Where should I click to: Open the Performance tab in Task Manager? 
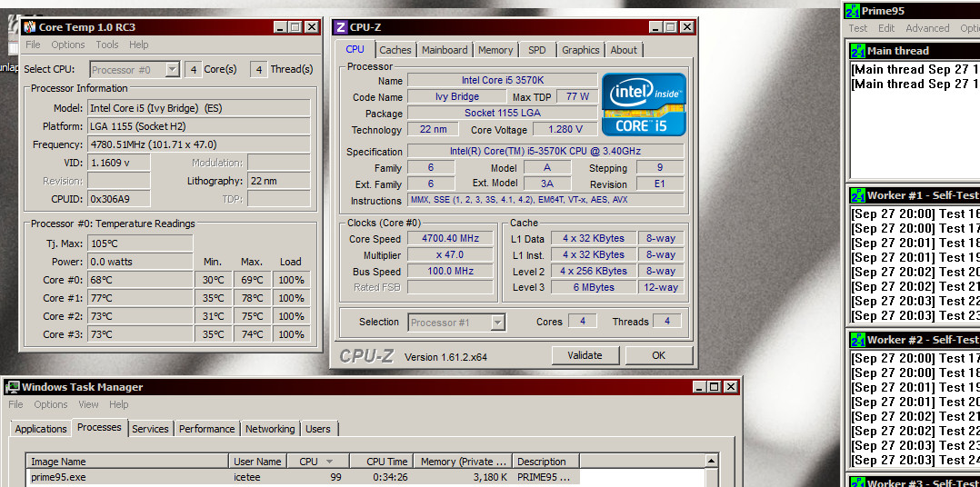[x=206, y=429]
